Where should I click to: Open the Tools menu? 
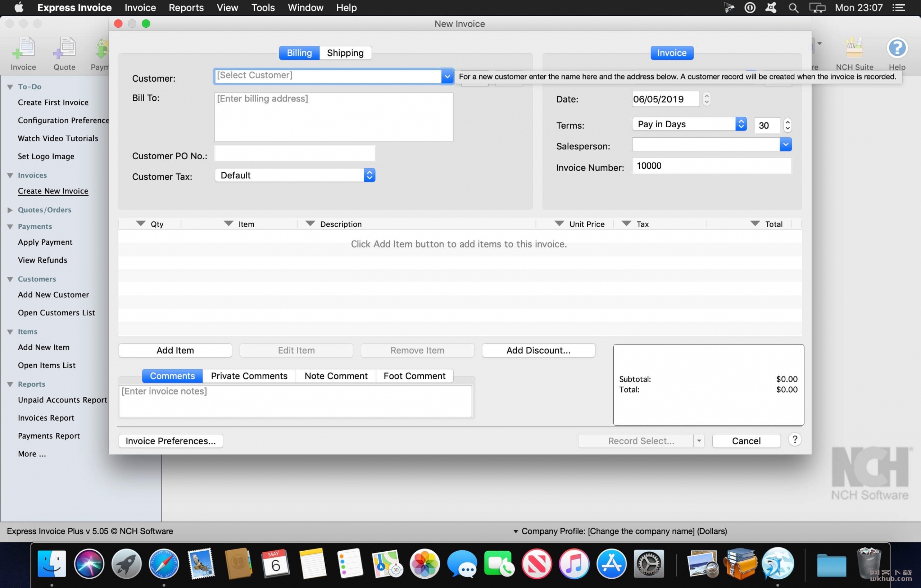tap(263, 8)
